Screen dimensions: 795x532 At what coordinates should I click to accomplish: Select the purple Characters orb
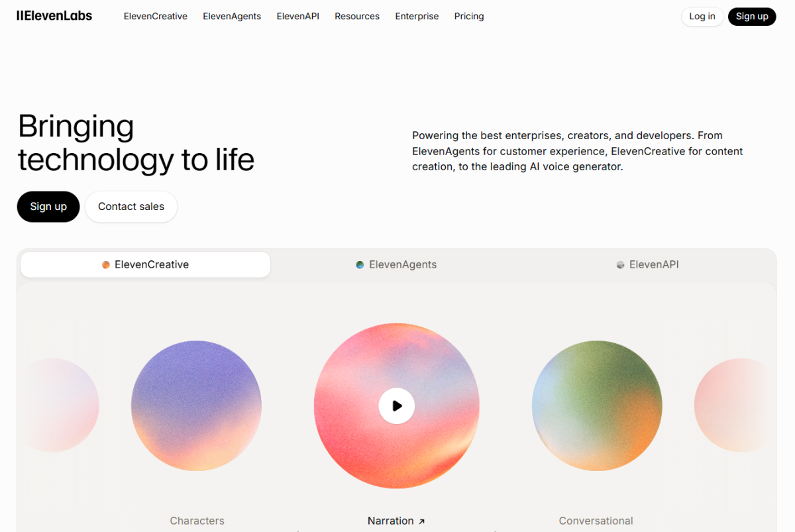coord(196,405)
